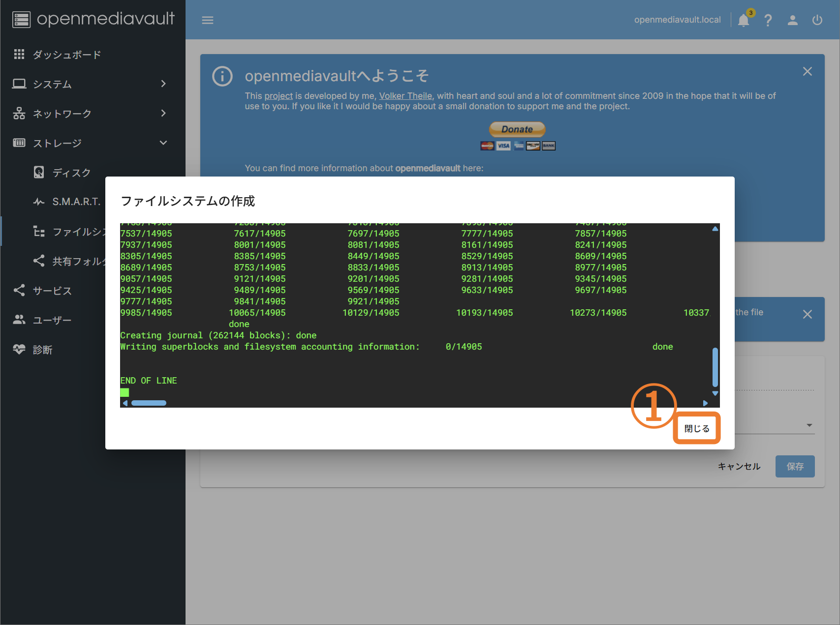Click the 保存 button
Viewport: 840px width, 625px height.
[x=795, y=466]
